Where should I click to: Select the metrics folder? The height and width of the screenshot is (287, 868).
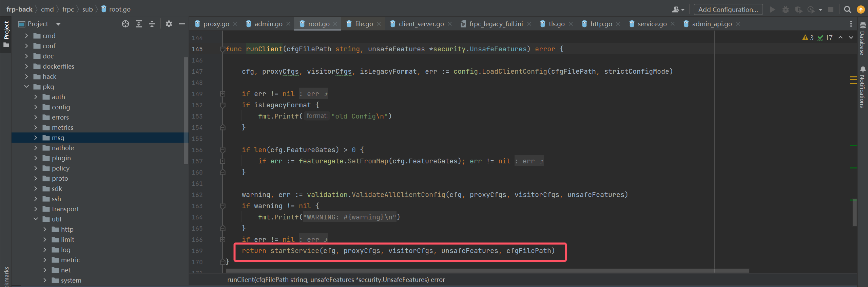pos(62,127)
